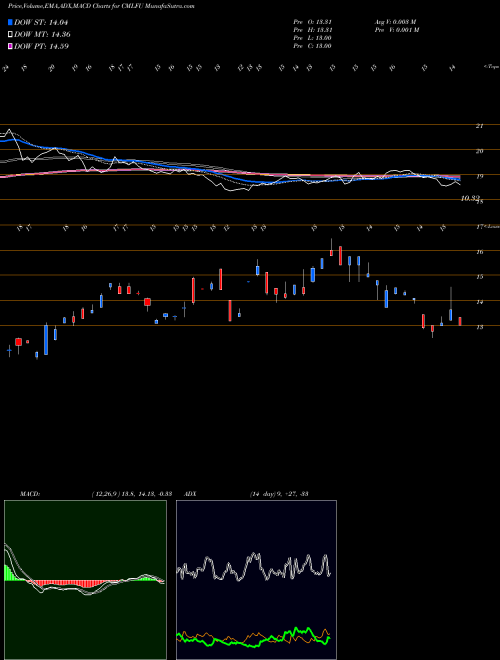The image size is (500, 660).
Task: Click the 'Pre V: 0.001 M' value
Action: 398,30
